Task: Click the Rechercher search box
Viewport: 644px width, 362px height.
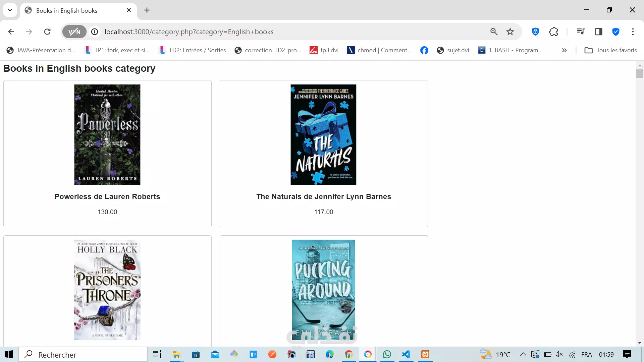Action: (83, 355)
